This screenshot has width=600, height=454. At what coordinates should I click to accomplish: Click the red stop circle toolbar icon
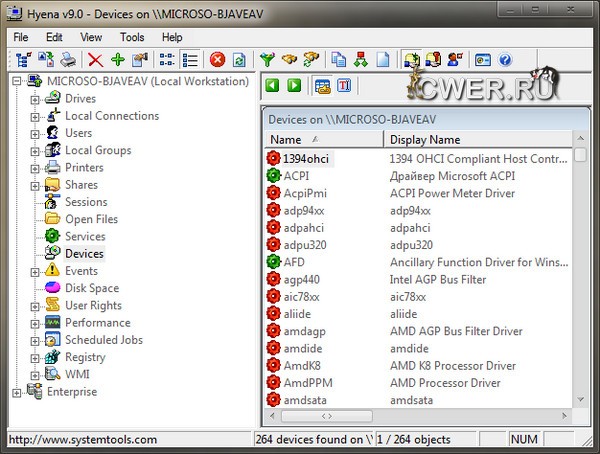(217, 60)
